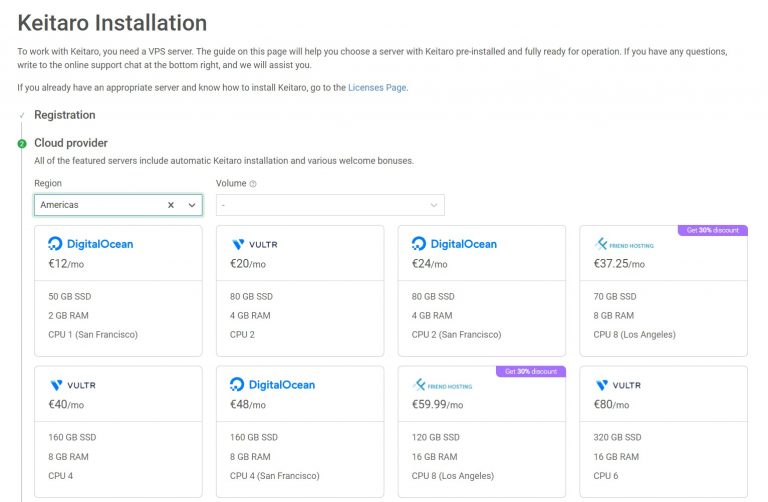Click the Volume help info icon
The height and width of the screenshot is (502, 768).
pos(253,184)
